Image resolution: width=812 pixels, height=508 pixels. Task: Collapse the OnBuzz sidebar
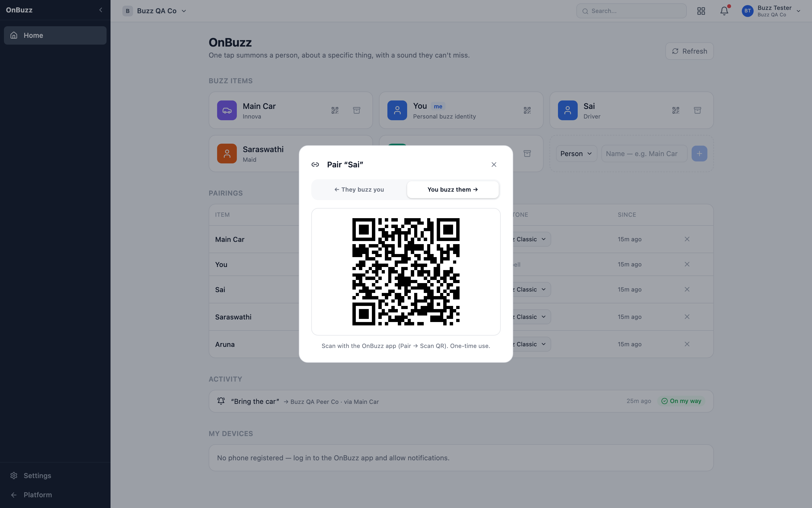click(101, 10)
